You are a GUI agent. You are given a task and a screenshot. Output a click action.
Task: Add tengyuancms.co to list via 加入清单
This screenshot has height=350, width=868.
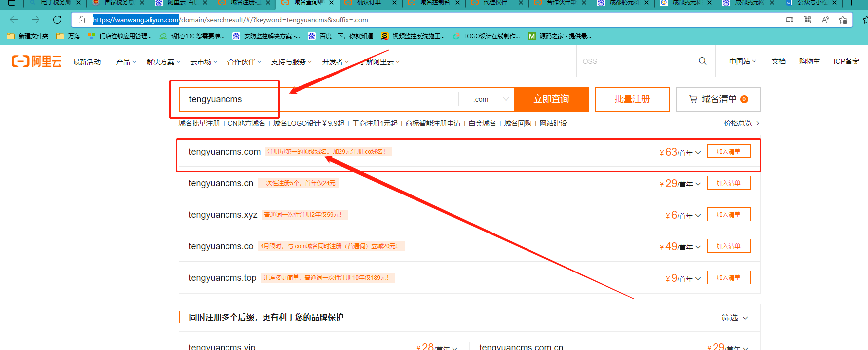728,246
